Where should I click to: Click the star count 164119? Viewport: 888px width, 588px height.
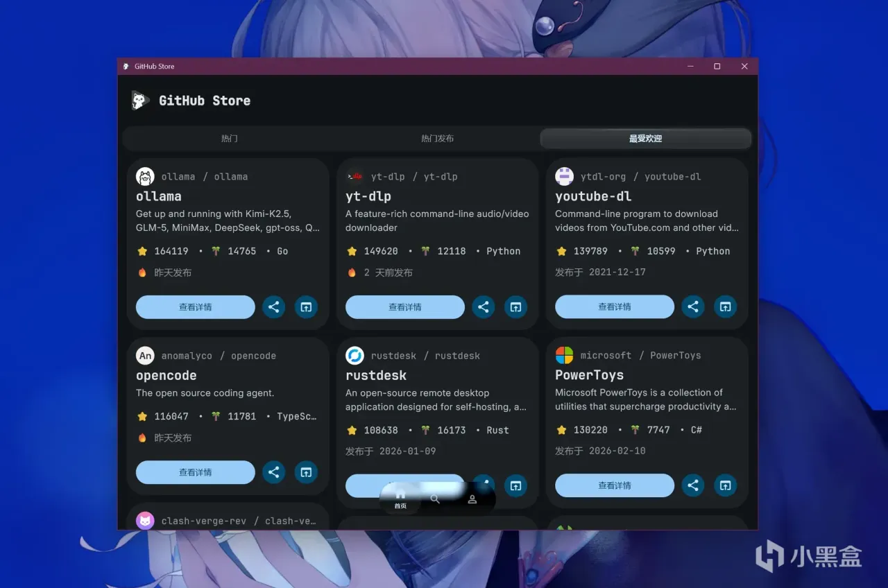coord(171,251)
